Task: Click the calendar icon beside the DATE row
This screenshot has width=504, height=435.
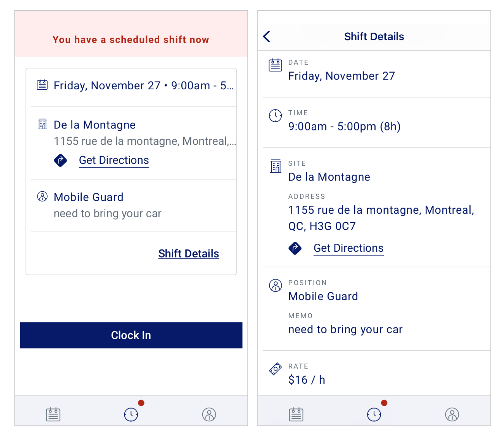Action: pyautogui.click(x=276, y=65)
